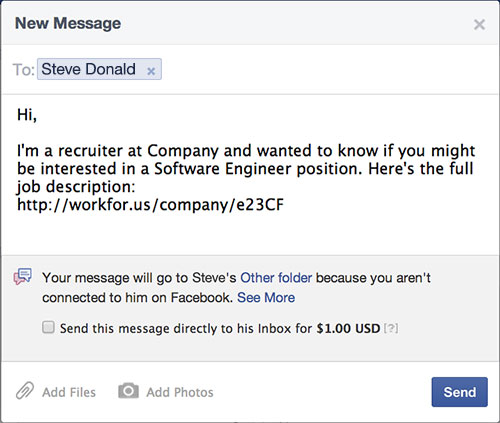This screenshot has height=423, width=500.
Task: Expand notice with See More
Action: [266, 298]
